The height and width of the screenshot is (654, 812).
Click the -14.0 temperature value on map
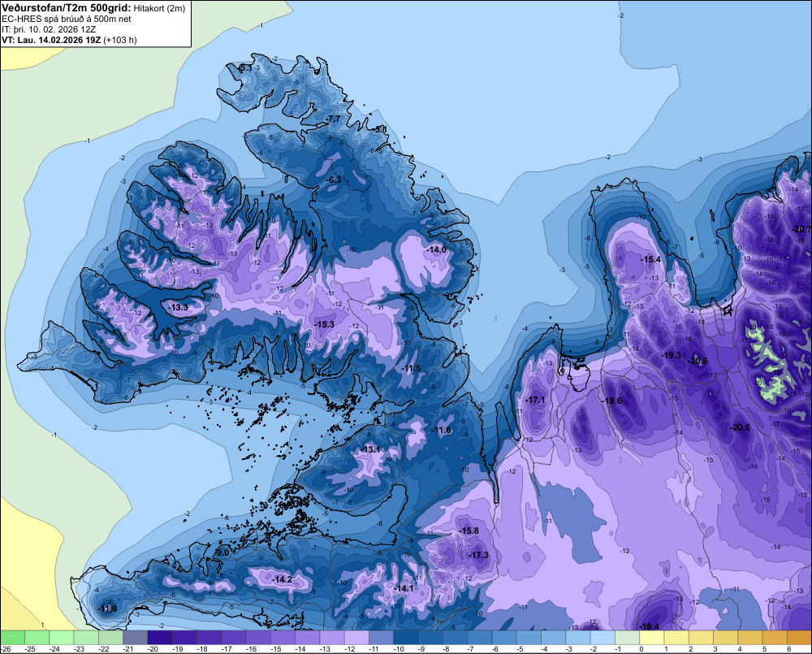click(x=436, y=249)
